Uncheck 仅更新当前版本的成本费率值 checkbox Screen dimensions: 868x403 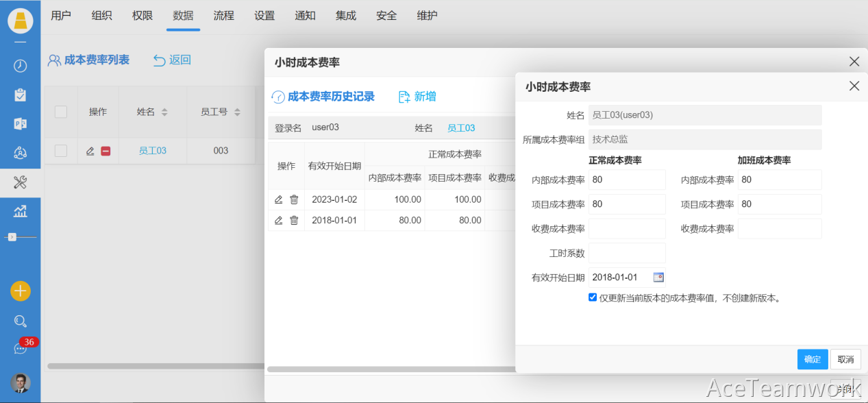tap(593, 297)
